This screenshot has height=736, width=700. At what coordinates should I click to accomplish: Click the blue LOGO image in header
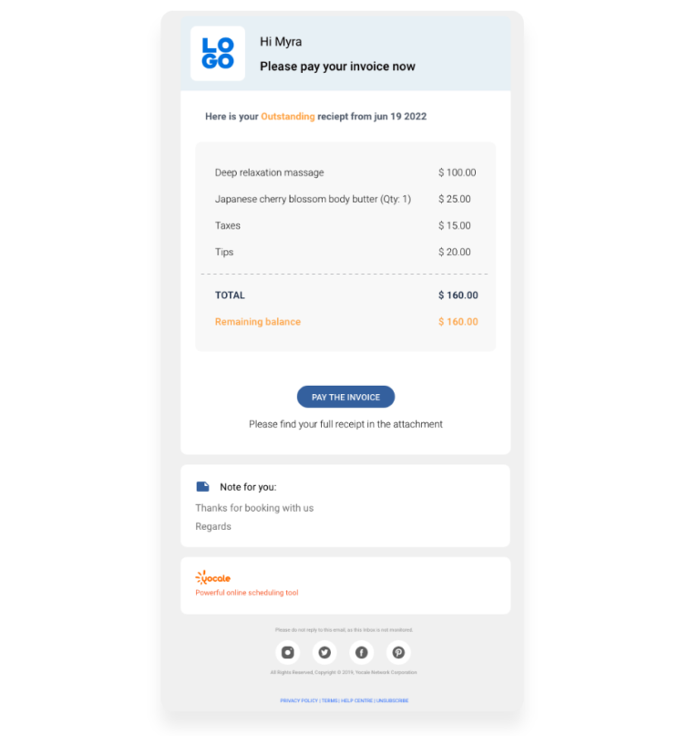pyautogui.click(x=218, y=54)
